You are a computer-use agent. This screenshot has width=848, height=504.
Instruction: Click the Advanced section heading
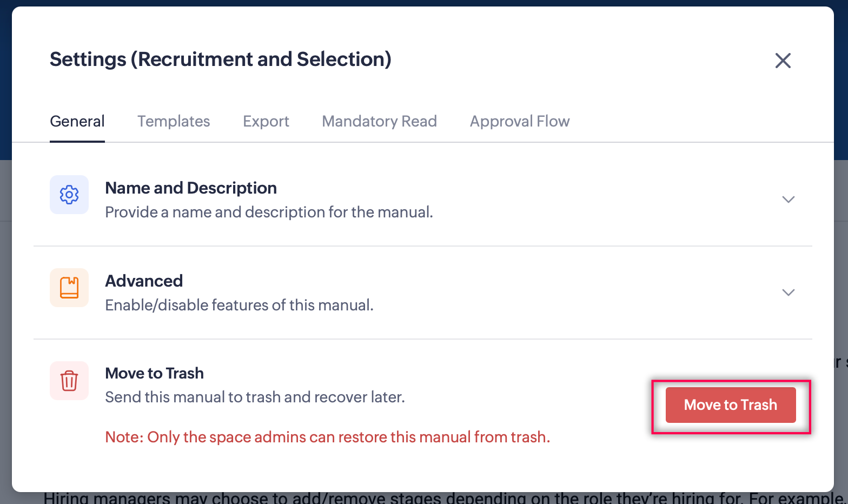pyautogui.click(x=144, y=281)
